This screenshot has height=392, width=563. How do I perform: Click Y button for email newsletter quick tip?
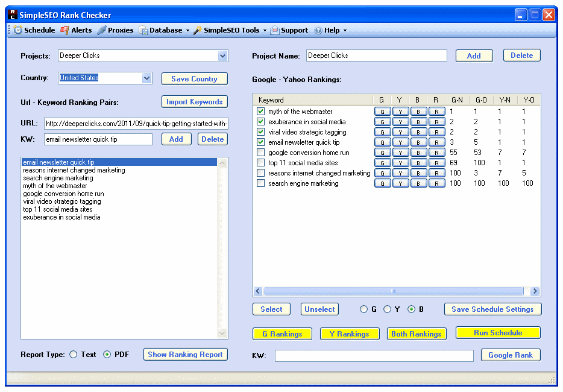coord(400,143)
